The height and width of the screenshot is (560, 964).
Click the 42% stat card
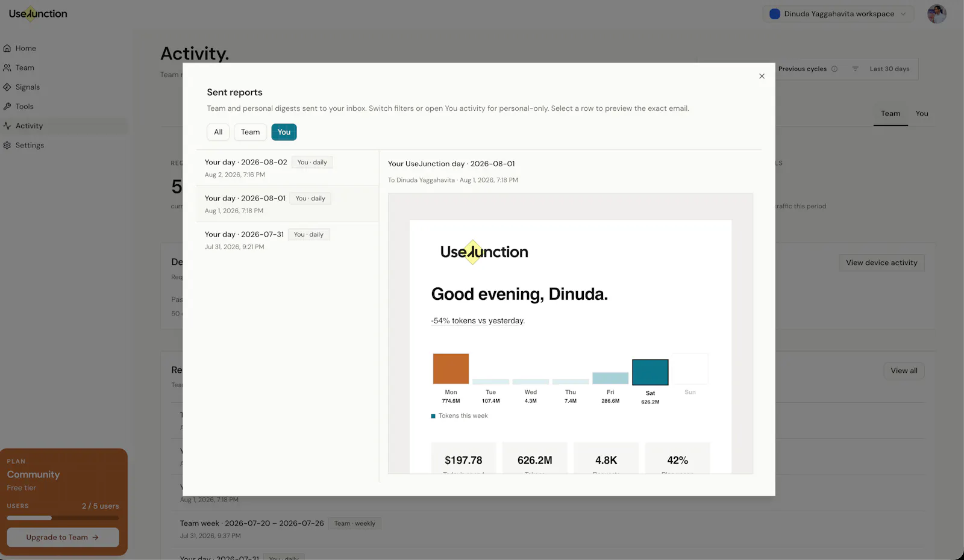tap(678, 458)
